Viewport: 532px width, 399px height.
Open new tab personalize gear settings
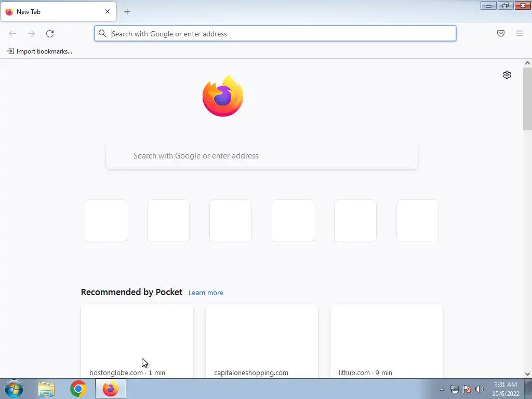point(507,75)
